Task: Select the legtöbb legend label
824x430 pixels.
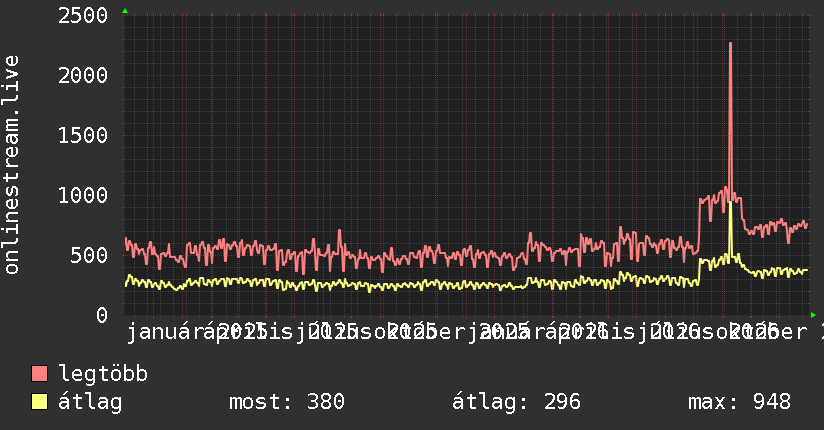Action: click(x=103, y=373)
